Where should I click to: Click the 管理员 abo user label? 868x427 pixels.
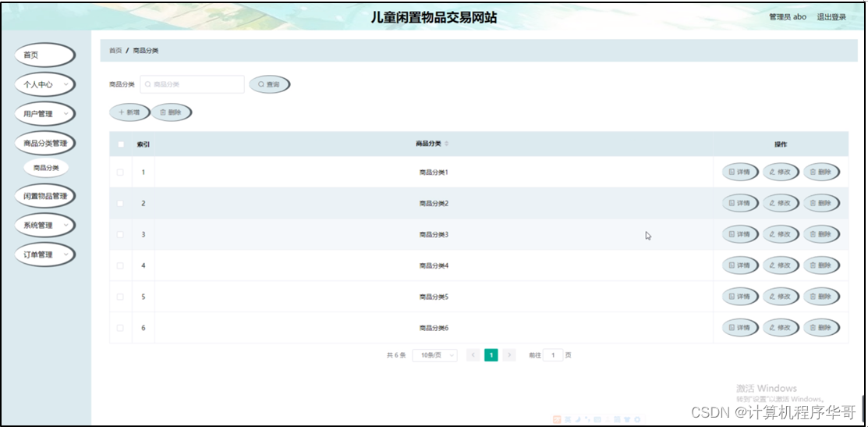tap(788, 17)
